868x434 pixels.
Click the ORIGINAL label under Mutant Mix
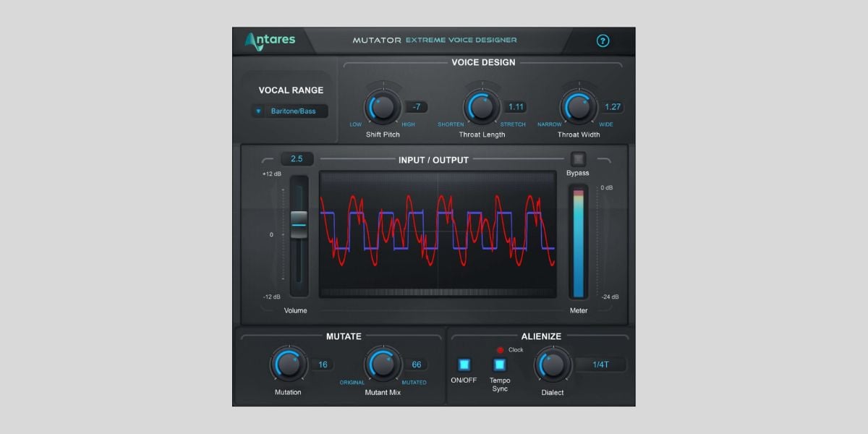pyautogui.click(x=352, y=383)
